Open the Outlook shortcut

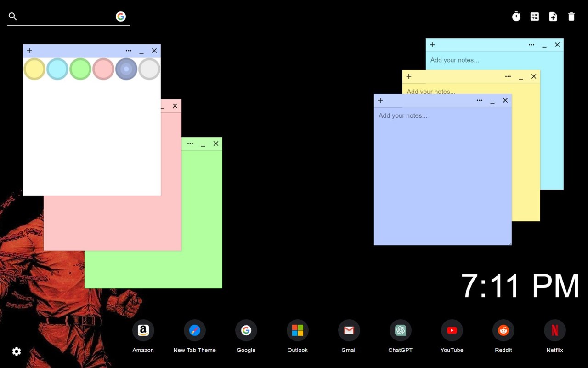pyautogui.click(x=298, y=330)
